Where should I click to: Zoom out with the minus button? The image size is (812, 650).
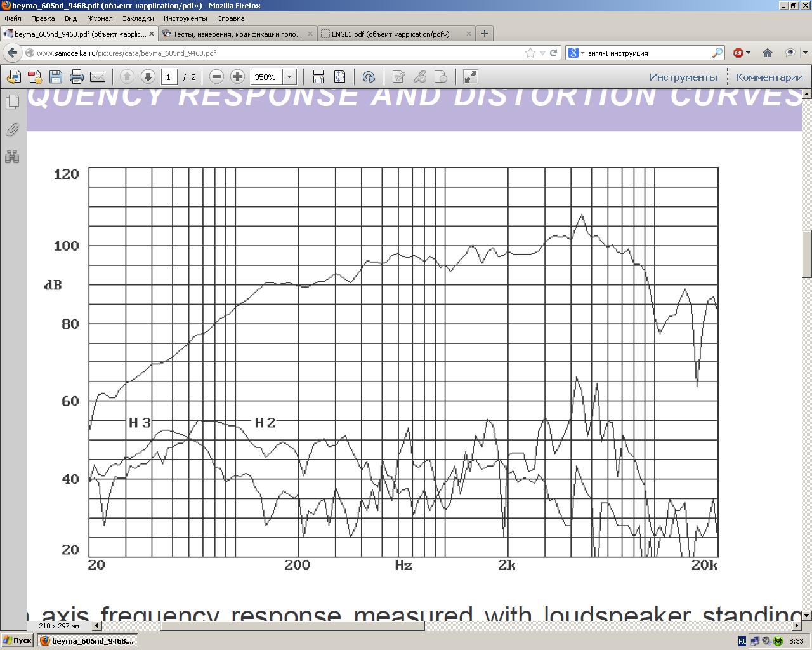pos(216,77)
